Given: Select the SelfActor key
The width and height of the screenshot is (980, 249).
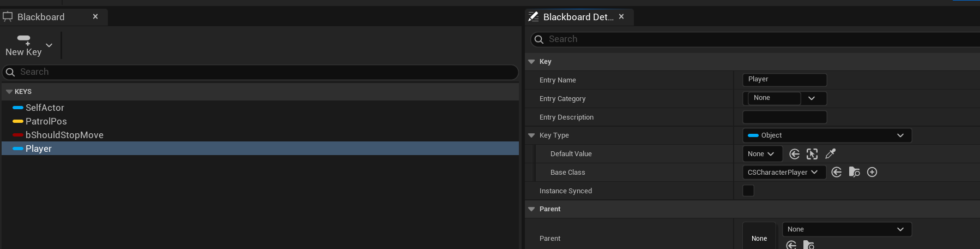Looking at the screenshot, I should (260, 108).
